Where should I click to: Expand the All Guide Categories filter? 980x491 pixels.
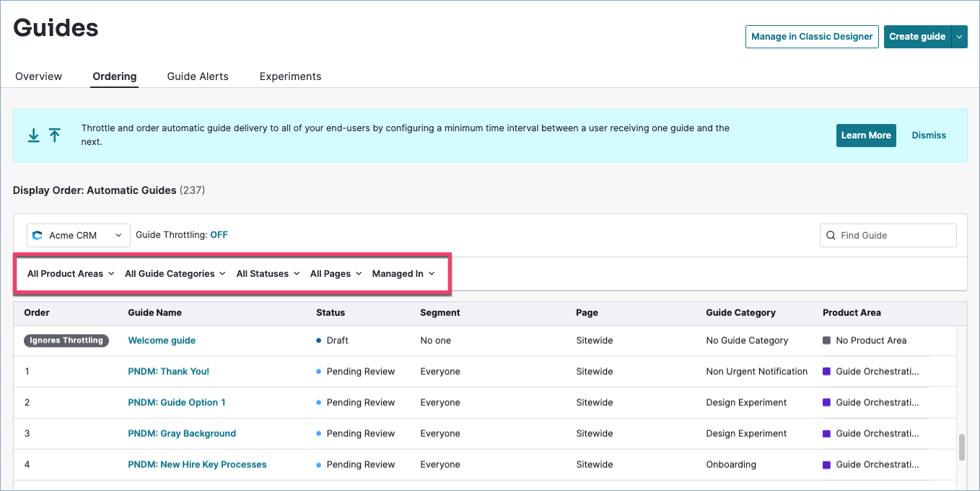click(175, 273)
